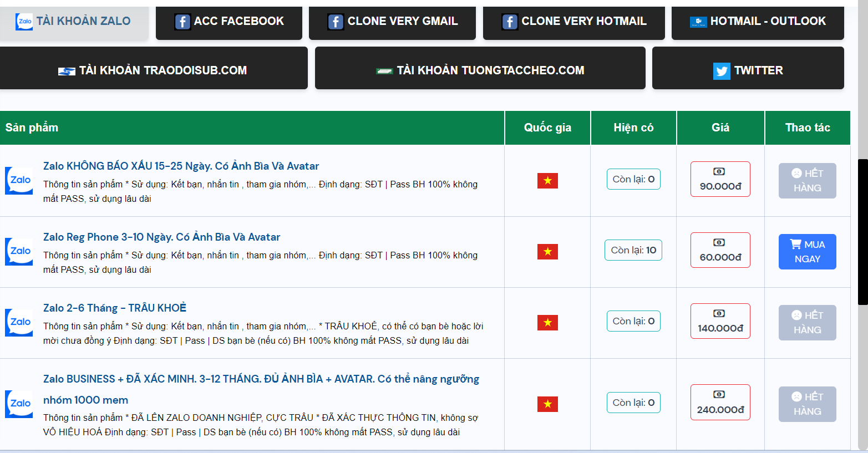Click the Facebook icon beside CLONE VERY GMAIL
The image size is (868, 453).
tap(336, 22)
